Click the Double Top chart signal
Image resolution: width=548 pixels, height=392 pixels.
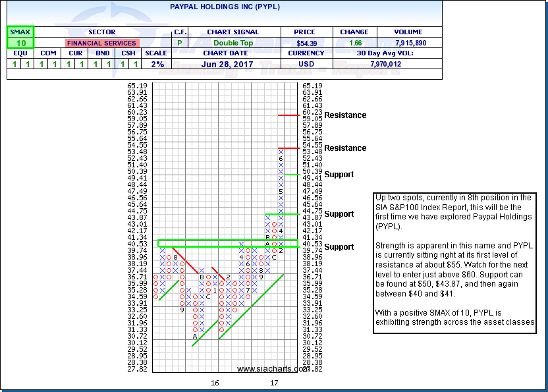point(233,43)
